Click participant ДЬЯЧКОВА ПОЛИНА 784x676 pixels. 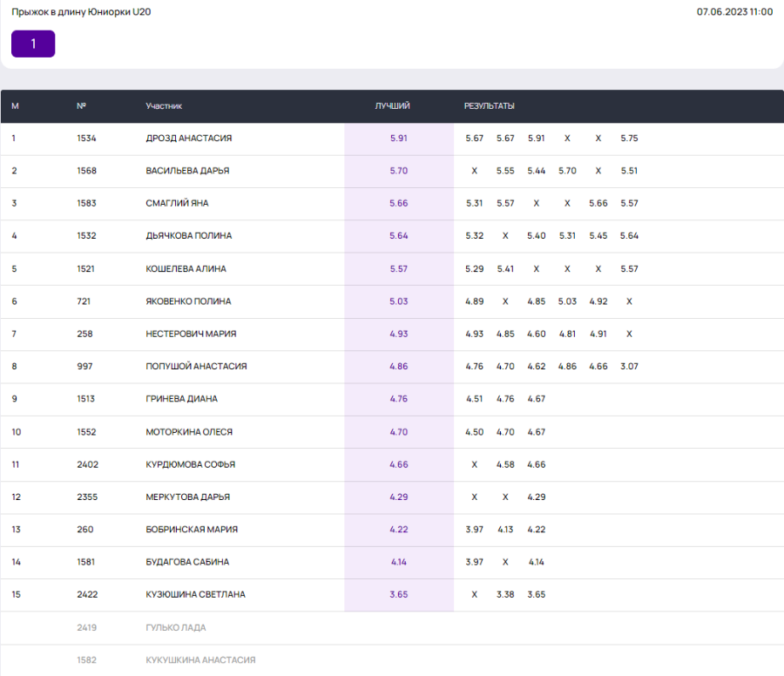188,236
